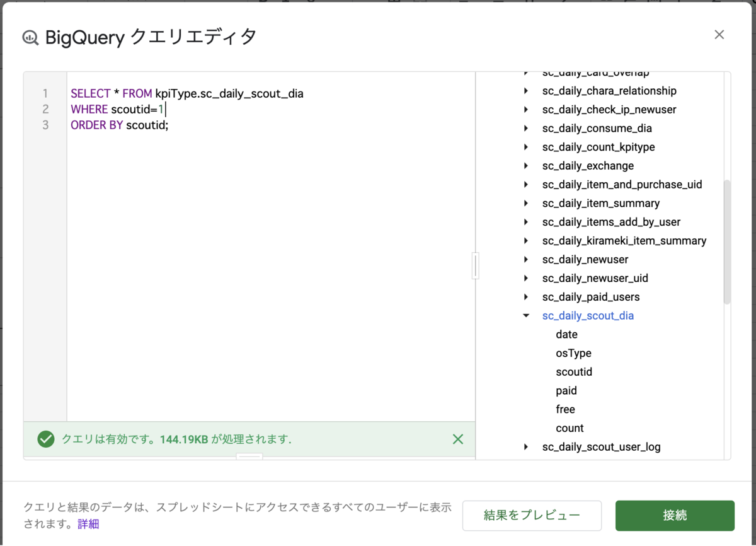The width and height of the screenshot is (756, 546).
Task: Expand sc_daily_items_add_by_user table
Action: click(526, 222)
